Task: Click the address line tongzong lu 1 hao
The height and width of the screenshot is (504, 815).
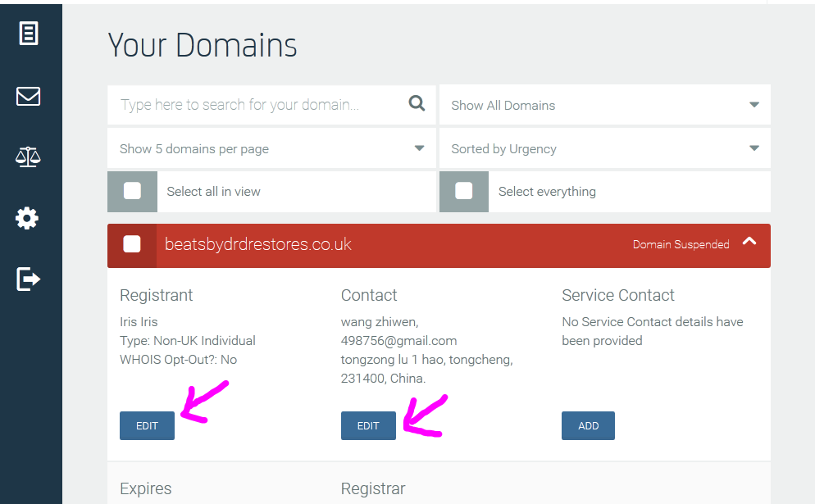Action: coord(426,360)
